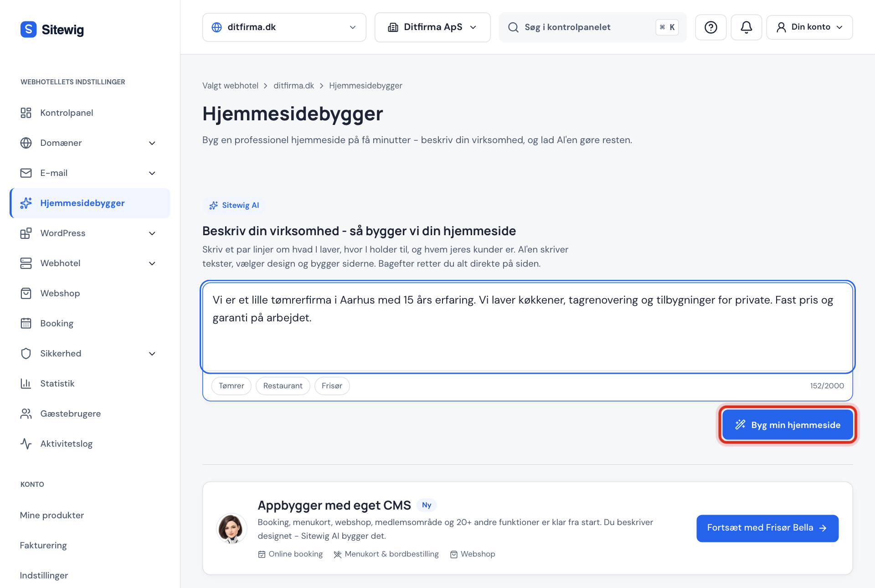The width and height of the screenshot is (875, 588).
Task: Click the Webshop bag icon in sidebar
Action: click(26, 293)
